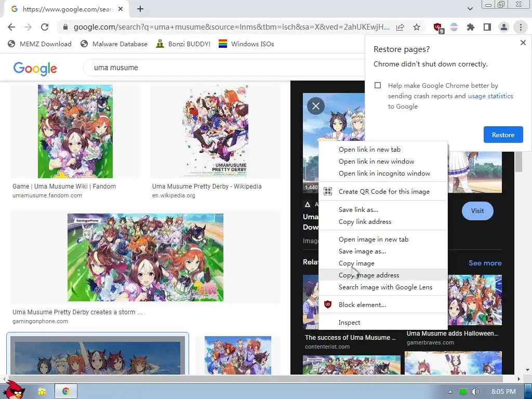The height and width of the screenshot is (399, 532).
Task: Enable sending crash reports checkbox
Action: coord(378,85)
